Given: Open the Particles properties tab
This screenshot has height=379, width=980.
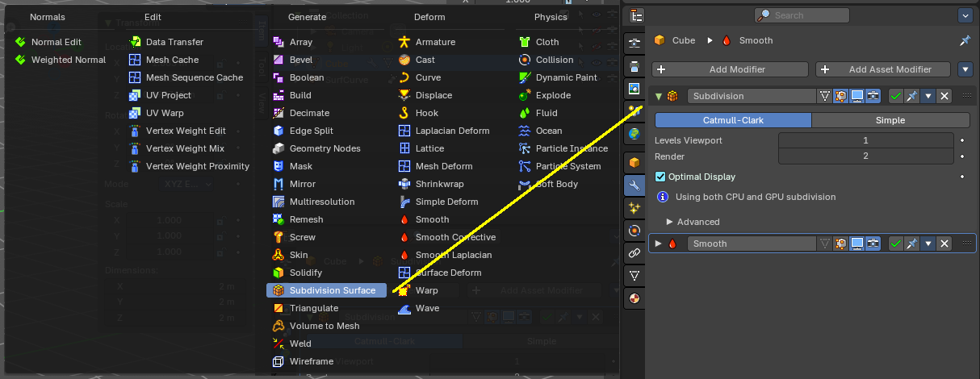Looking at the screenshot, I should tap(634, 207).
